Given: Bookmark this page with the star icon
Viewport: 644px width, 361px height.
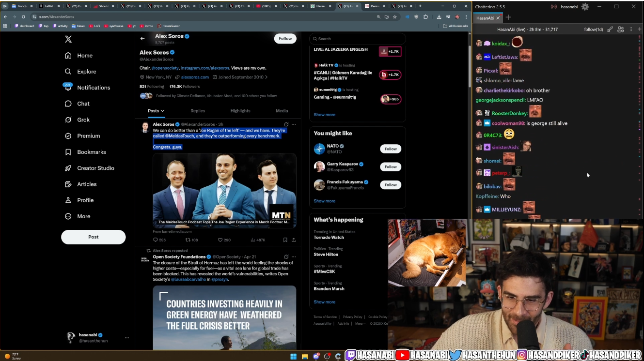Looking at the screenshot, I should pos(395,16).
